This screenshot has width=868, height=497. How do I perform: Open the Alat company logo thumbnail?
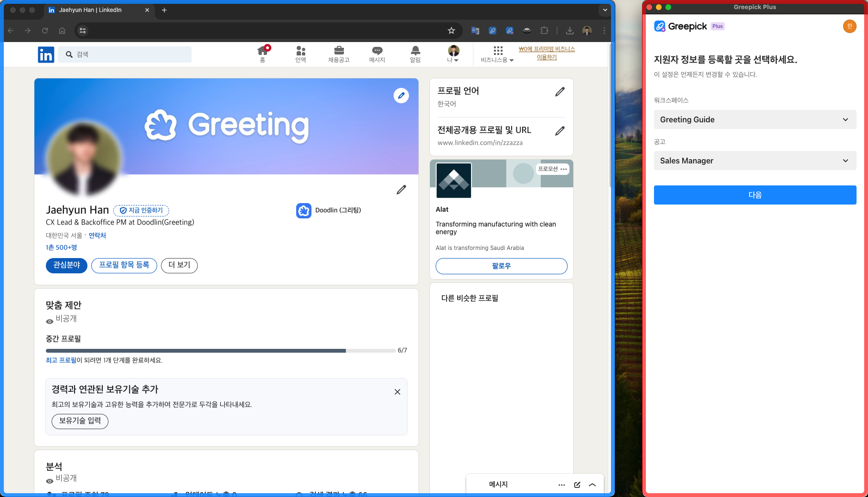pyautogui.click(x=454, y=180)
